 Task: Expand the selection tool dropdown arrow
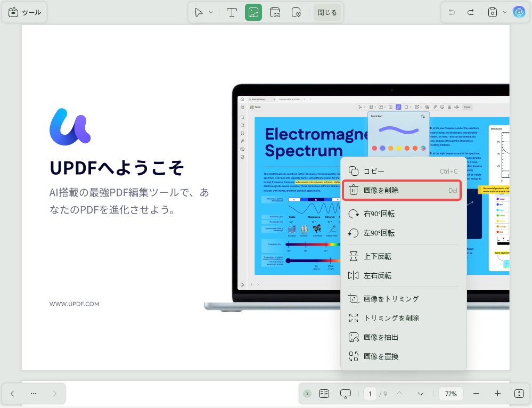(x=211, y=13)
